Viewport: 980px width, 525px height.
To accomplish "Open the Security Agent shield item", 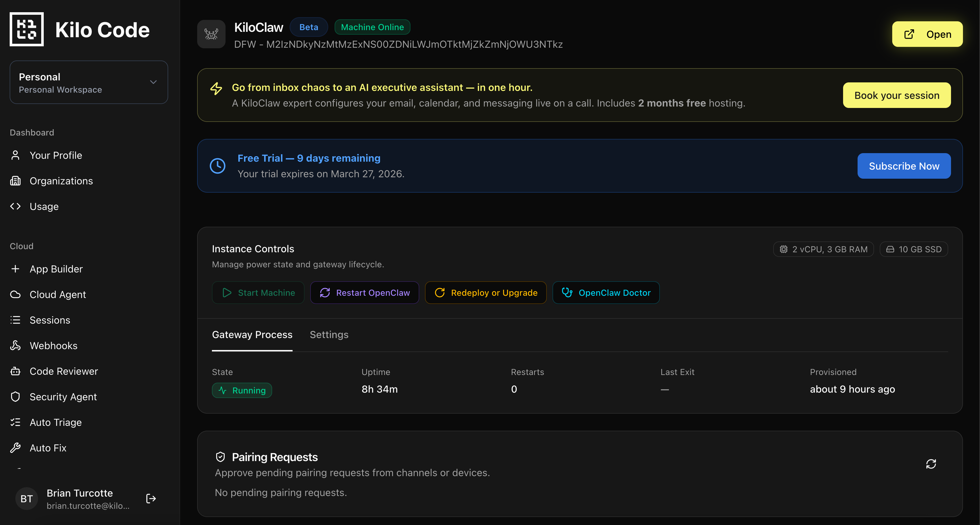I will (63, 396).
